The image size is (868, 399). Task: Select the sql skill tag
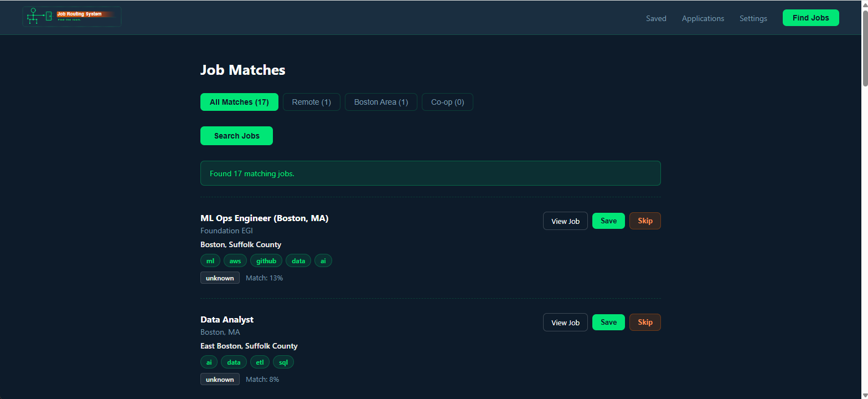(x=283, y=362)
